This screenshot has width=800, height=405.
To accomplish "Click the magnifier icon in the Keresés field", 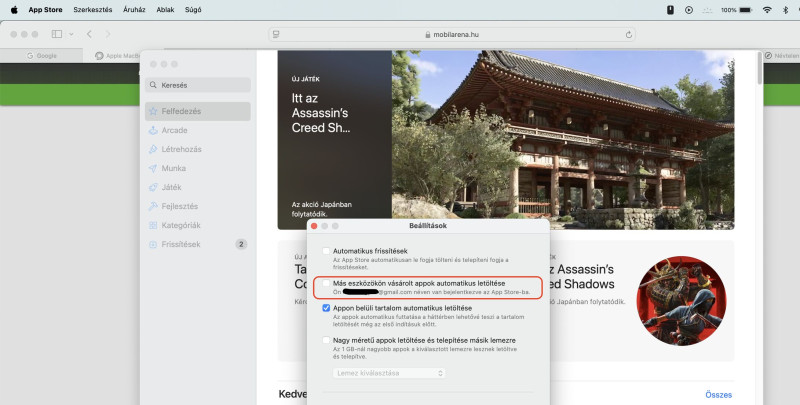I will [x=153, y=85].
